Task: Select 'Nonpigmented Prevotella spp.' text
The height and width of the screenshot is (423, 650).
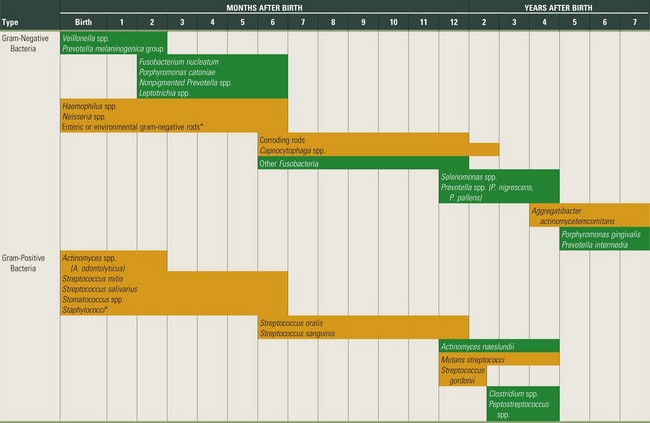Action: click(x=185, y=83)
